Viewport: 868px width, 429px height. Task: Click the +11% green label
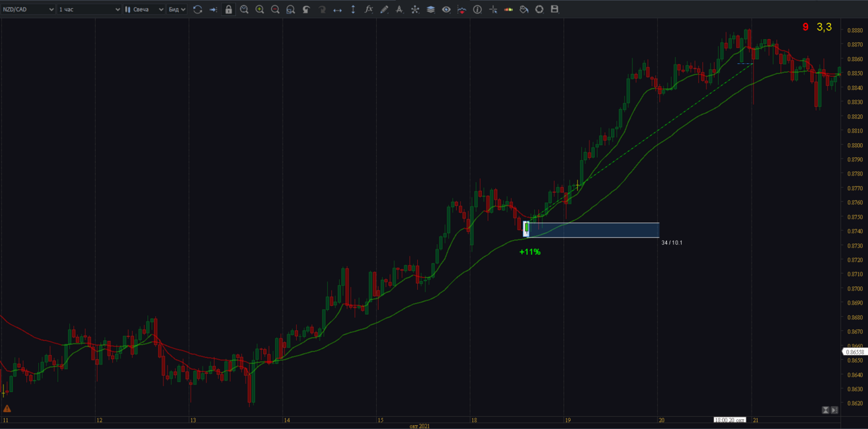[530, 251]
